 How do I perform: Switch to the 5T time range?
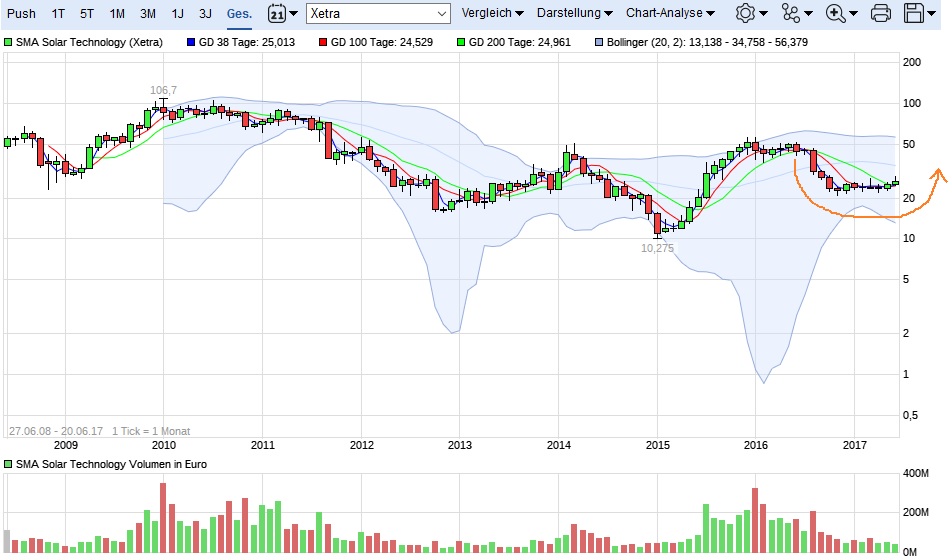pos(87,13)
